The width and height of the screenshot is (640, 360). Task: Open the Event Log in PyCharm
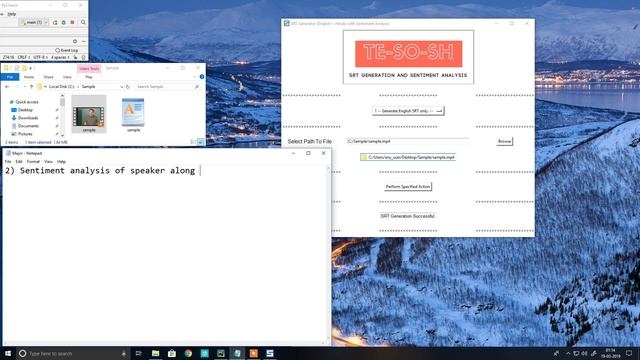pos(66,50)
